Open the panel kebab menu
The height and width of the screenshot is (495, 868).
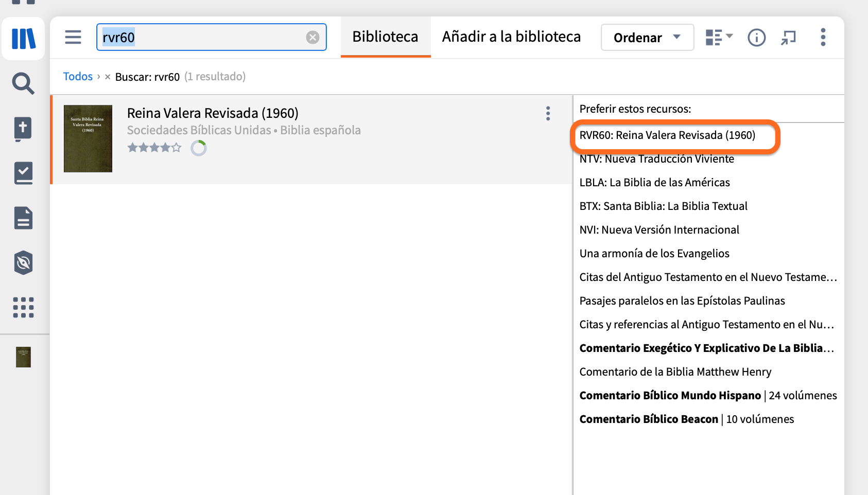pyautogui.click(x=823, y=37)
